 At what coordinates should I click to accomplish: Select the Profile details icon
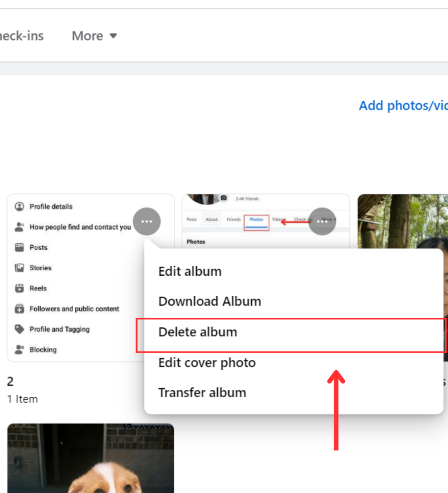tap(19, 206)
